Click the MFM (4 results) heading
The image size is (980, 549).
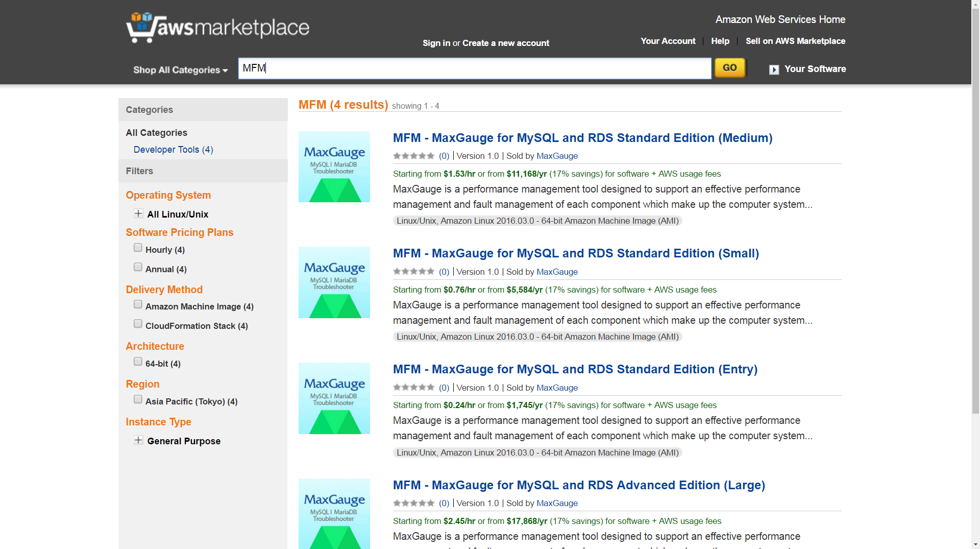point(343,105)
